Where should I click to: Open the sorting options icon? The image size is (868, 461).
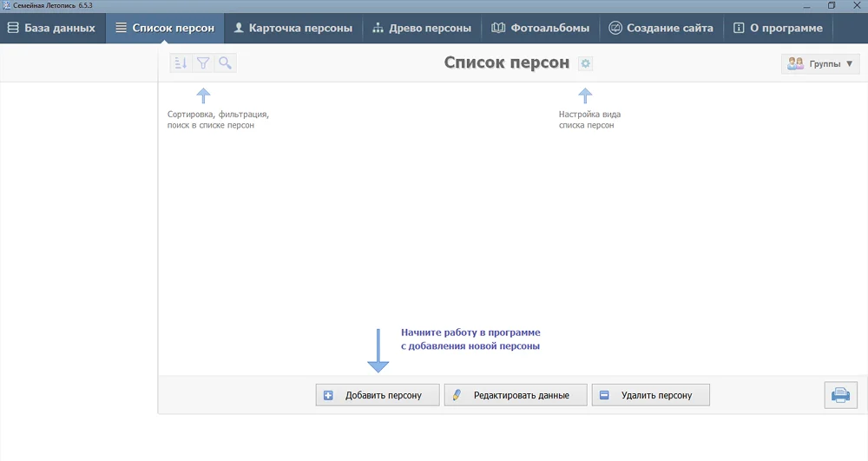(181, 63)
